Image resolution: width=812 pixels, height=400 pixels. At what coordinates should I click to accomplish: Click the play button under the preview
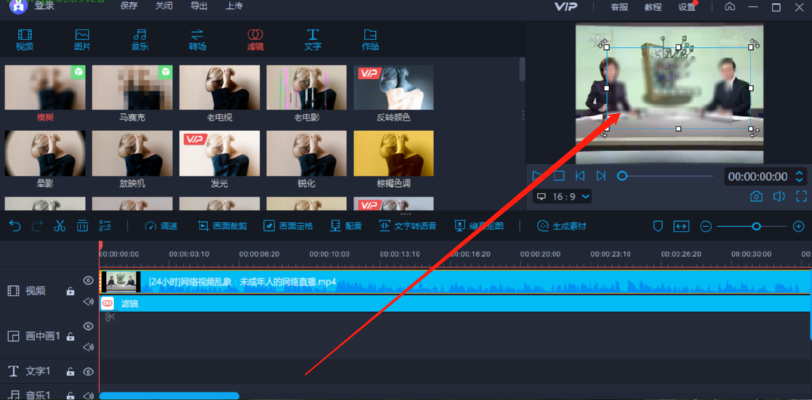[x=537, y=176]
